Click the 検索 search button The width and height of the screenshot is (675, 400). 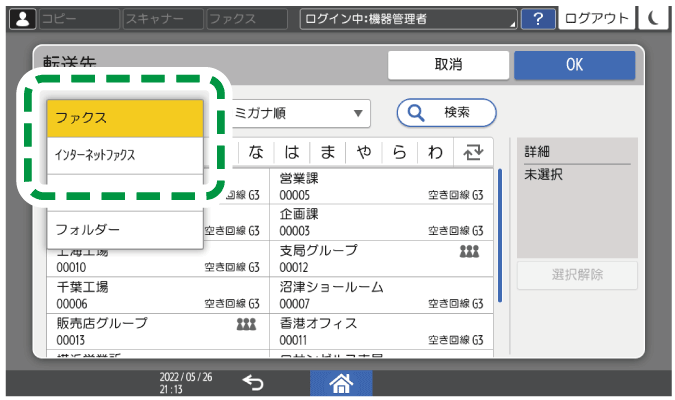tap(446, 113)
